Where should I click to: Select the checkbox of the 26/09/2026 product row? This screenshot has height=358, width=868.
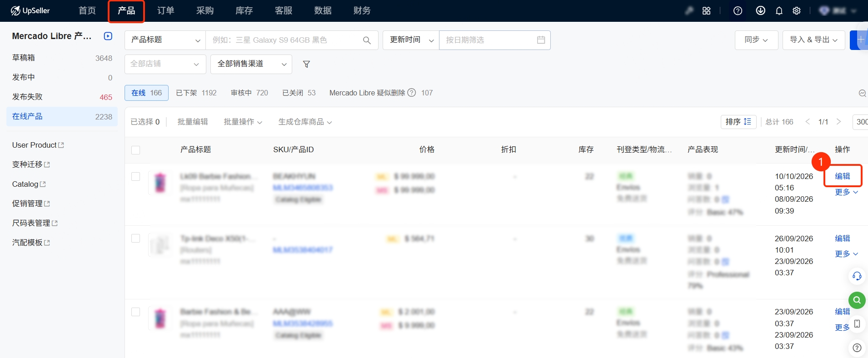click(x=135, y=239)
